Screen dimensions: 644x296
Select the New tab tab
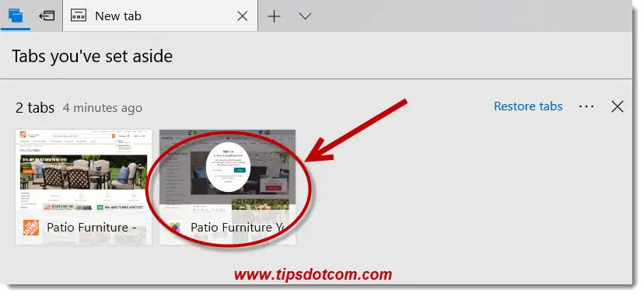pos(160,16)
